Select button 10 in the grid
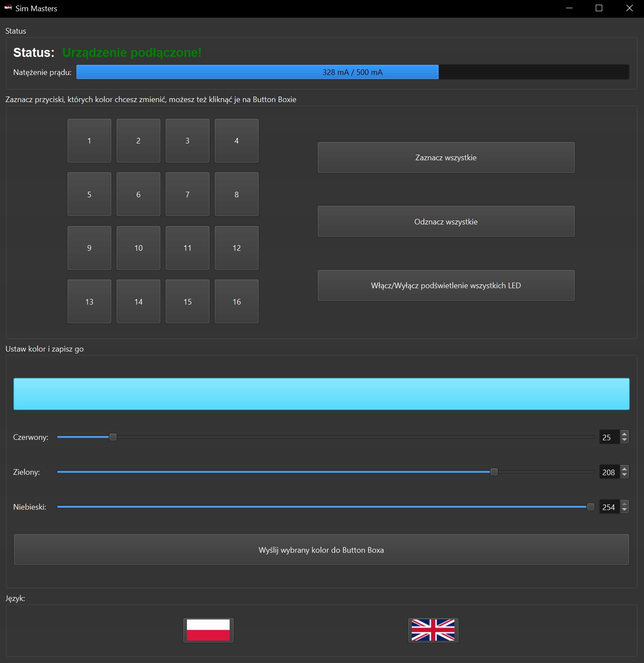 [x=138, y=248]
